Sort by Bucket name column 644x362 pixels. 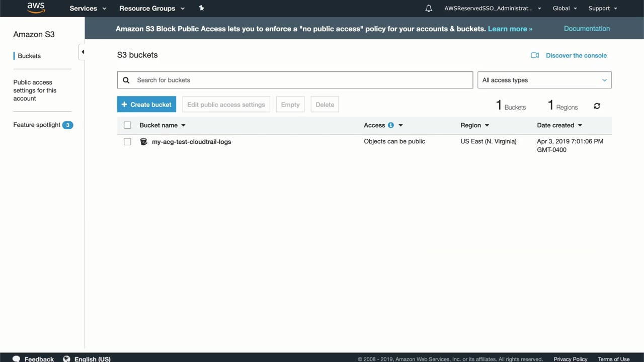pyautogui.click(x=163, y=125)
